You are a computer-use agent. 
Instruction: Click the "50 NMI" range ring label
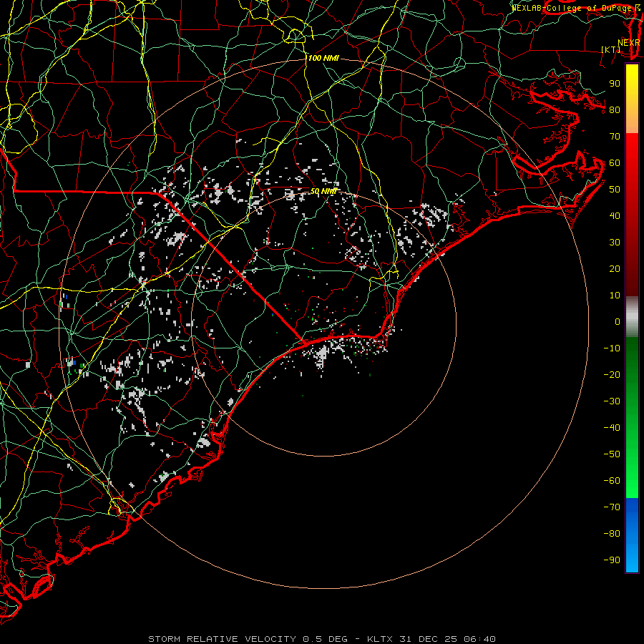pos(323,191)
